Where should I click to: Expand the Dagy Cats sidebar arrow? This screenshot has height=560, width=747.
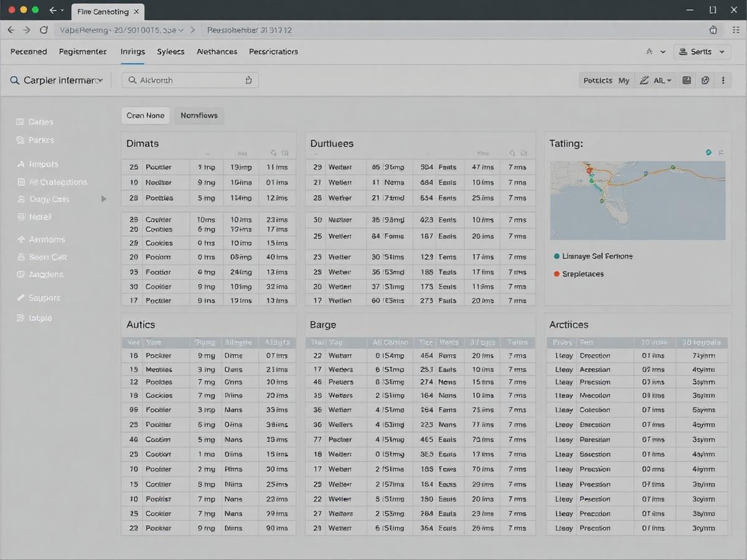[104, 199]
